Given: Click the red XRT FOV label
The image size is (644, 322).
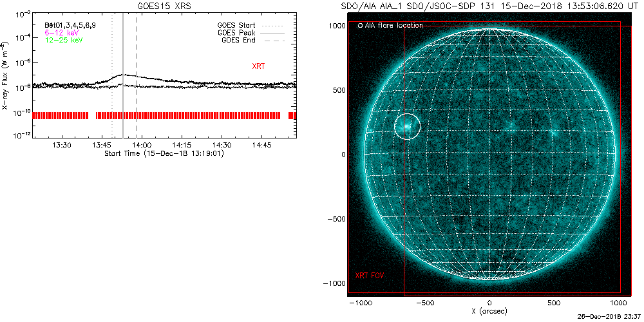Looking at the screenshot, I should (370, 276).
